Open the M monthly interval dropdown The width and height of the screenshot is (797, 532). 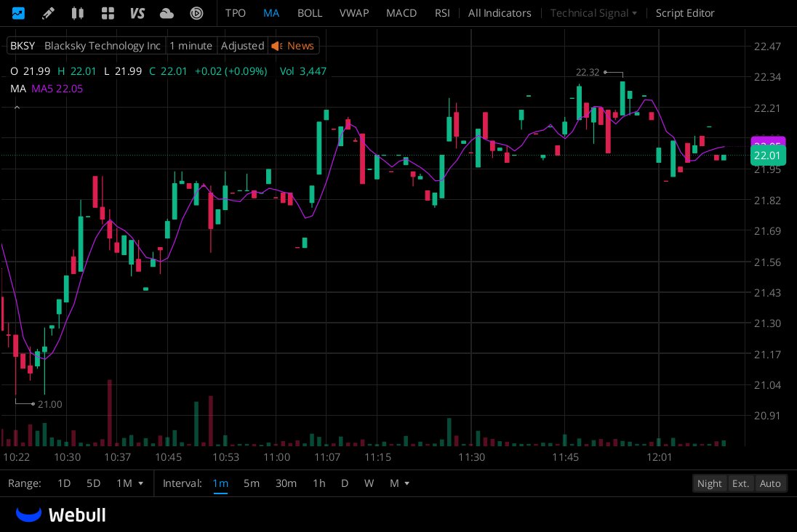pos(399,483)
